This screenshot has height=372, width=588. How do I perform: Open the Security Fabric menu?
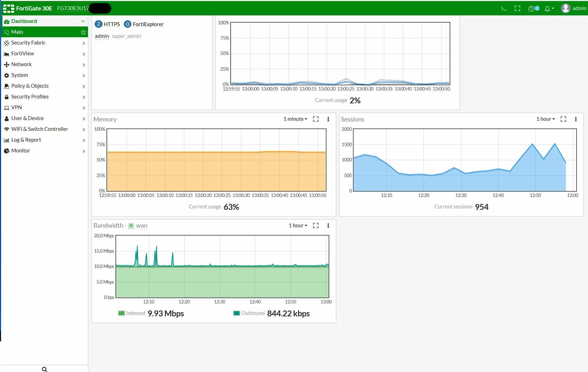point(45,43)
